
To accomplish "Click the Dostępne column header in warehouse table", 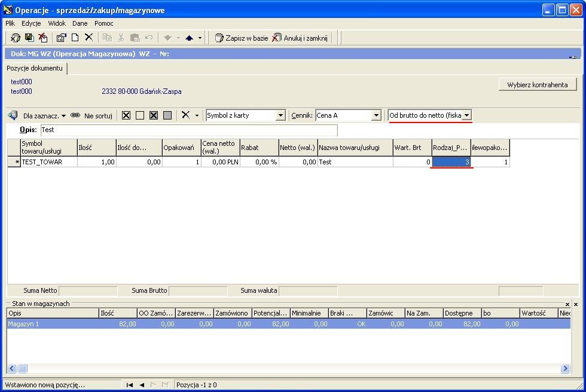I will click(x=462, y=313).
